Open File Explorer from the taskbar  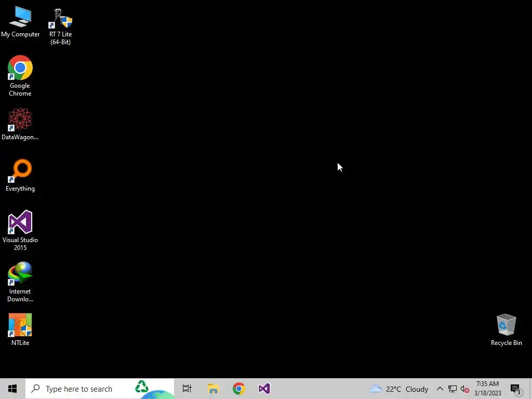pos(213,389)
